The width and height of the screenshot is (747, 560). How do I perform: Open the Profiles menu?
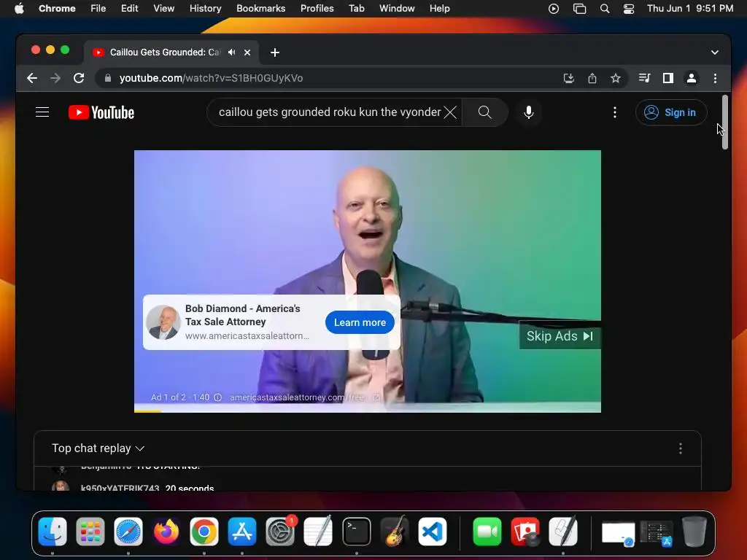point(317,9)
